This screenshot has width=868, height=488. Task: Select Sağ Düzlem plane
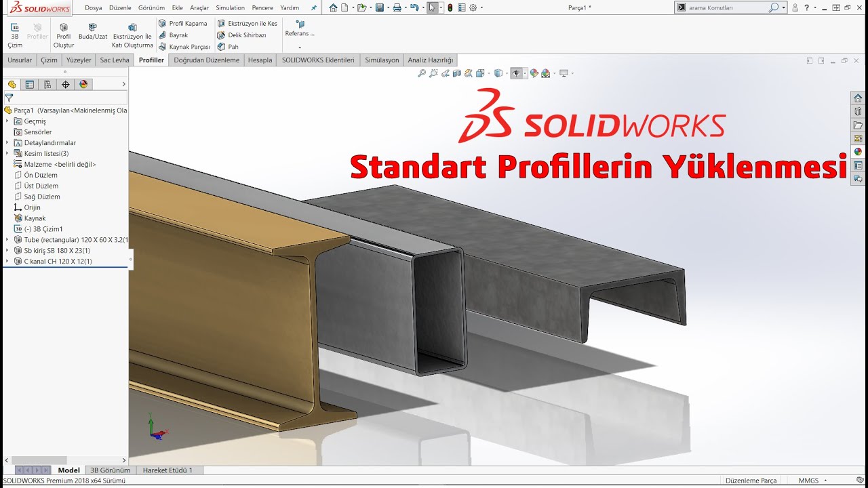tap(37, 197)
